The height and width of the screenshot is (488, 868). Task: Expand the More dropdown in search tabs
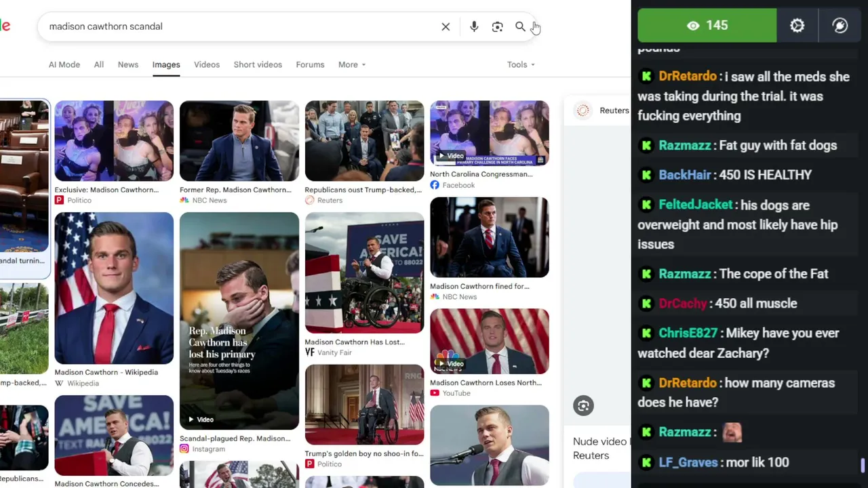[352, 64]
